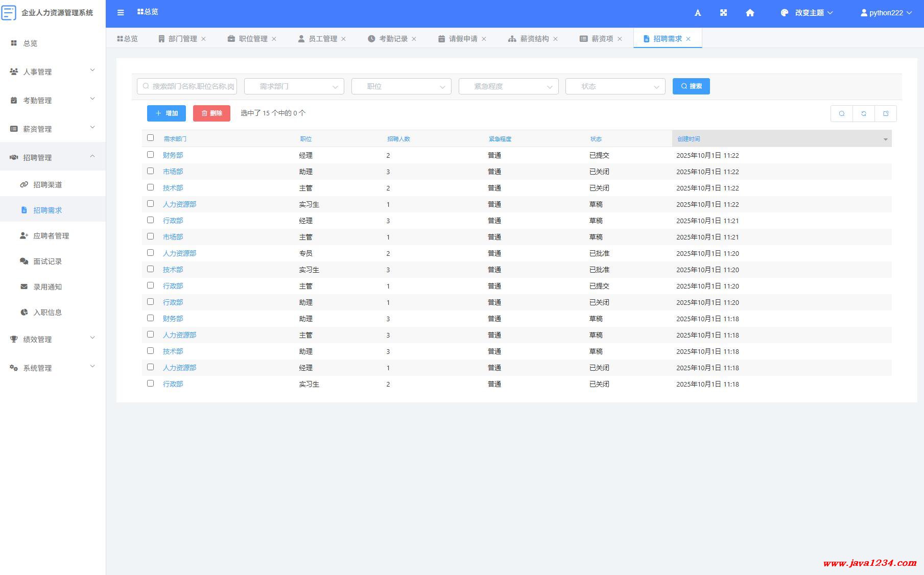Close the 薪资项 tab

(x=620, y=39)
